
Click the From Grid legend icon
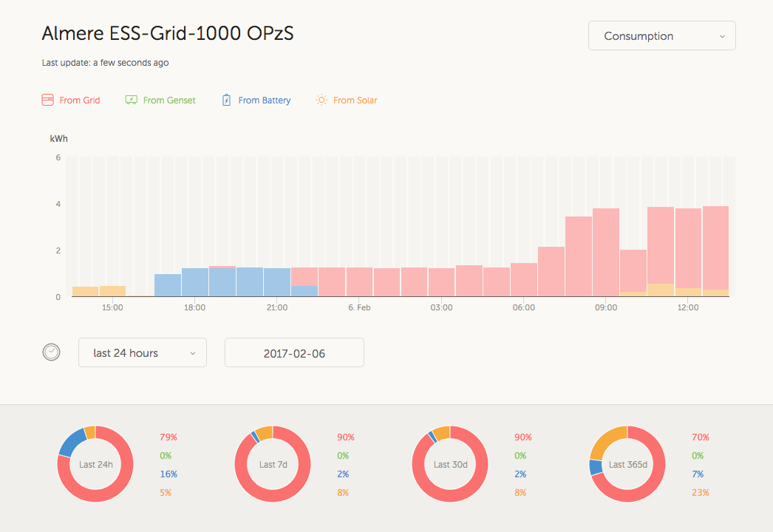pos(47,100)
